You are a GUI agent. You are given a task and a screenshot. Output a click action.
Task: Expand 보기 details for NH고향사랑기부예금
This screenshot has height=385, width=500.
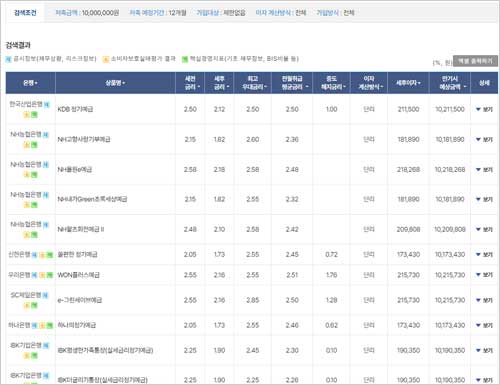pos(484,139)
